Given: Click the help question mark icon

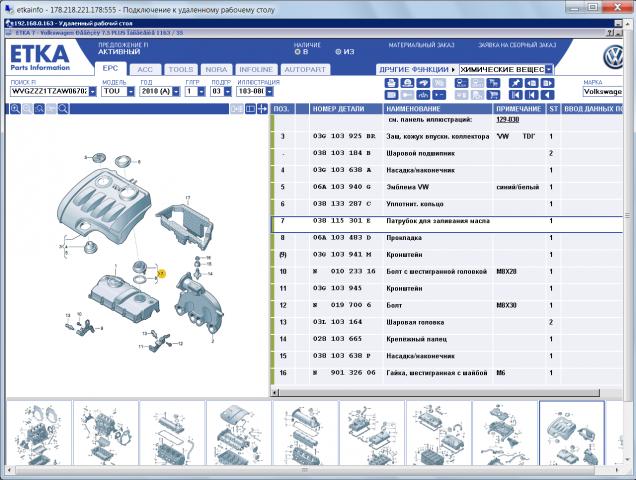Looking at the screenshot, I should 610,32.
